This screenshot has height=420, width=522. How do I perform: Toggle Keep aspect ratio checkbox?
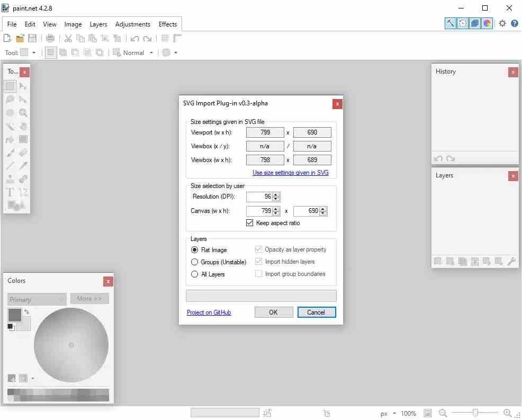250,223
